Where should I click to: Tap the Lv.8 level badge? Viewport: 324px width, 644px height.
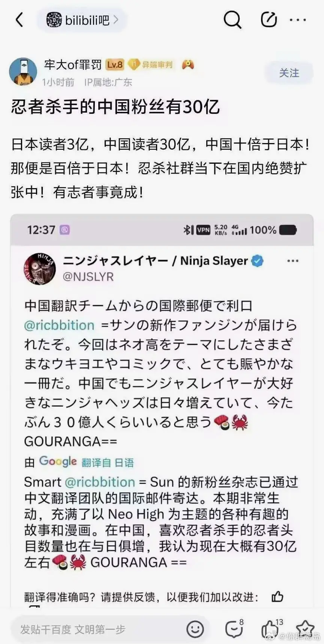coord(115,65)
